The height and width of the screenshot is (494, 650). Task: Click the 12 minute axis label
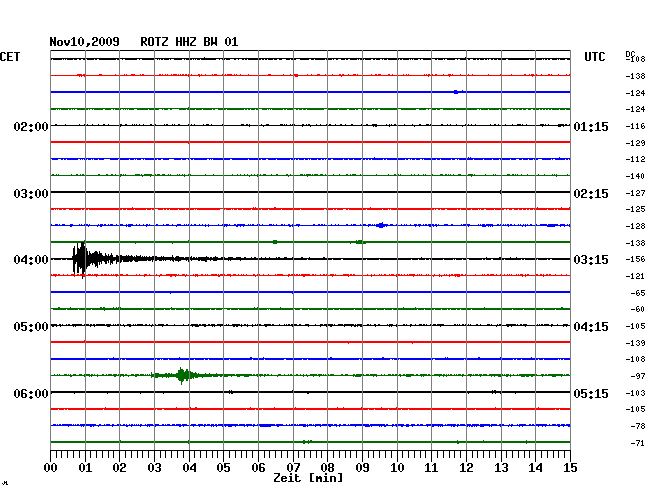point(466,468)
